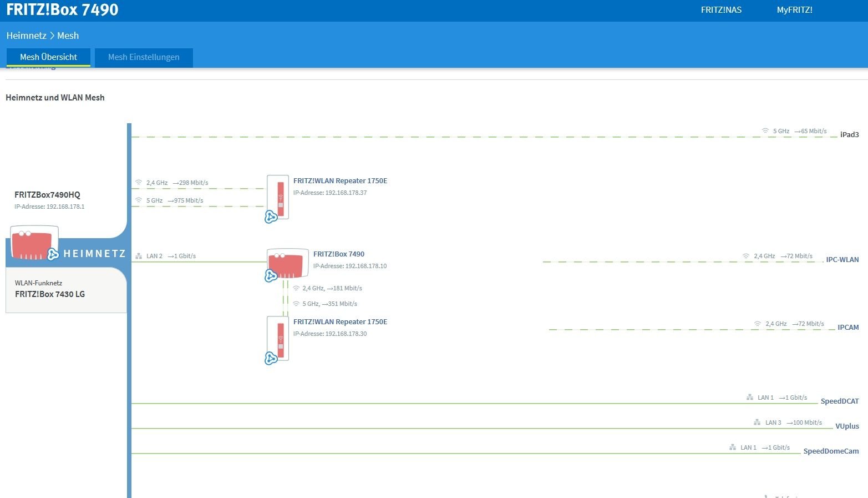Screen dimensions: 868x498
Task: Open FRITZ!WLAN Repeater 1750E with IP 192.168.178.37
Action: [340, 181]
